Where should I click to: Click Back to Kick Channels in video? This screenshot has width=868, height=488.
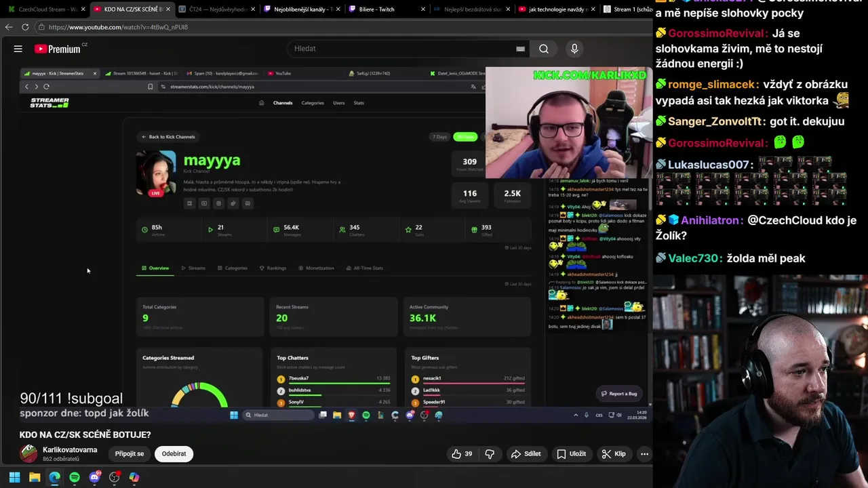pos(168,137)
